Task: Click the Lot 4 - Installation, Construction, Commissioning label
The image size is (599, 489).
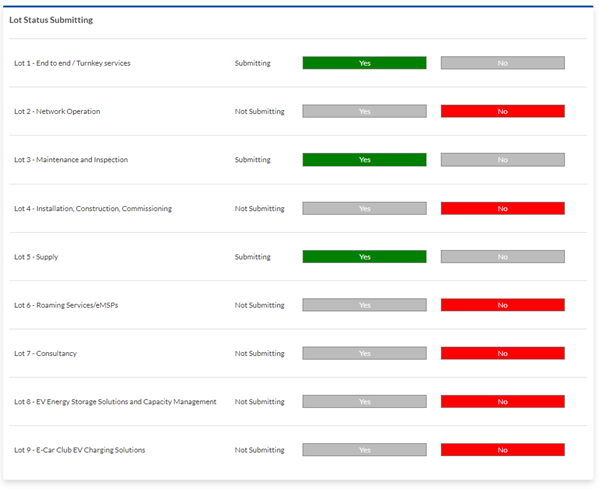Action: (x=93, y=209)
